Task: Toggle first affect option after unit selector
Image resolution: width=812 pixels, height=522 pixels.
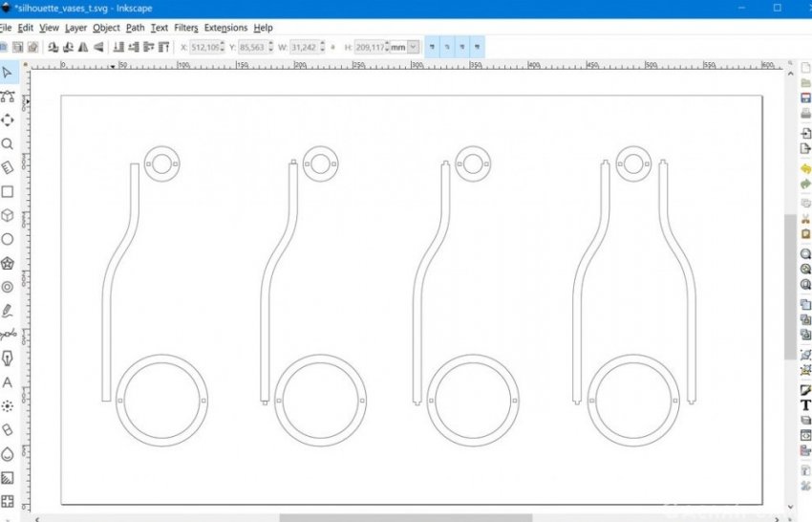Action: pos(432,46)
